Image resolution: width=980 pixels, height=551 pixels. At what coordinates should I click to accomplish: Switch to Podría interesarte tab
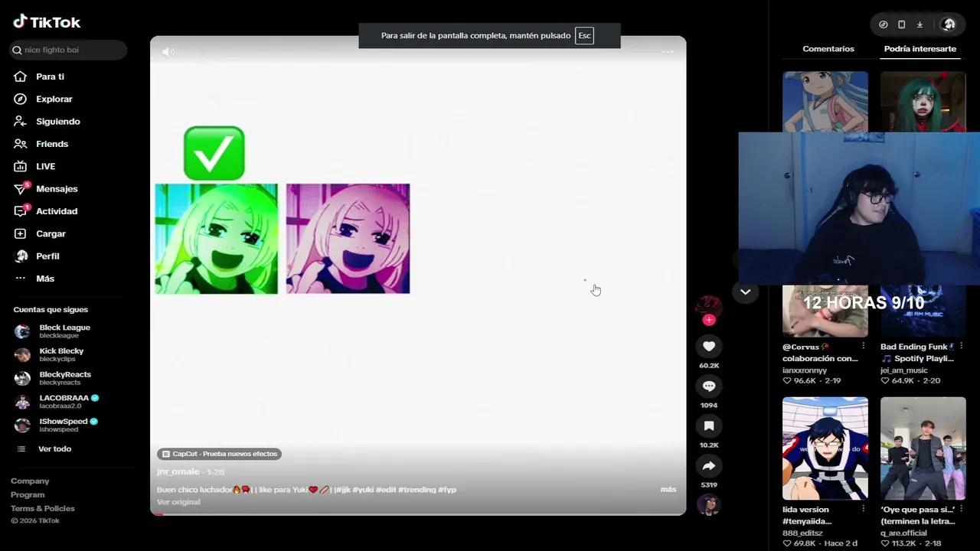tap(920, 48)
